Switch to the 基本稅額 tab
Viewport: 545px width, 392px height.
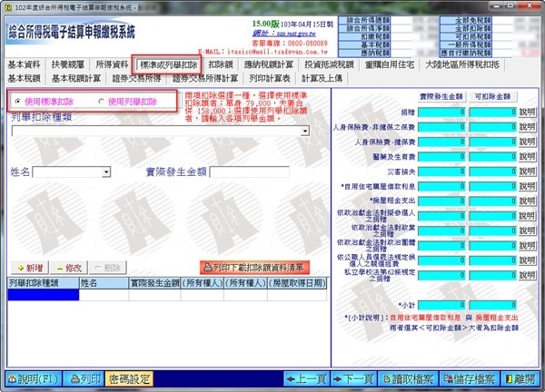click(24, 78)
